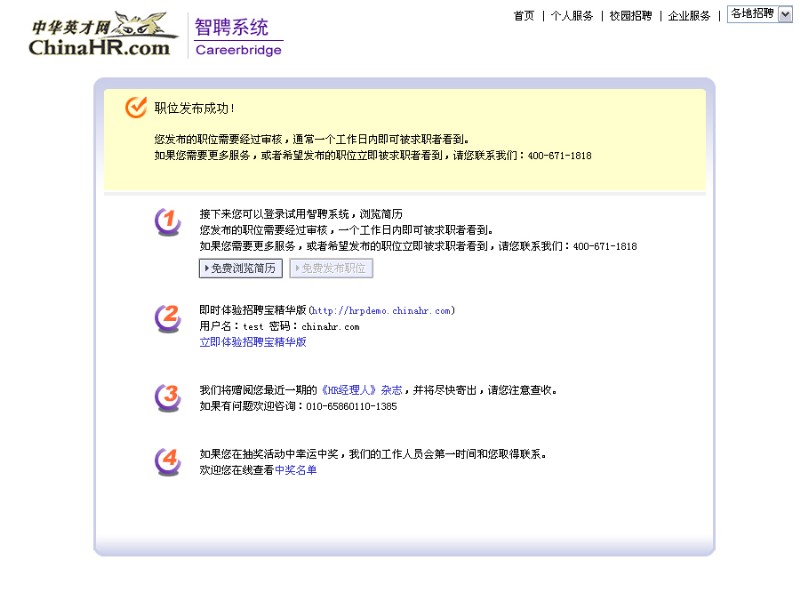Click the orange success checkmark icon
Image resolution: width=800 pixels, height=592 pixels.
(136, 107)
